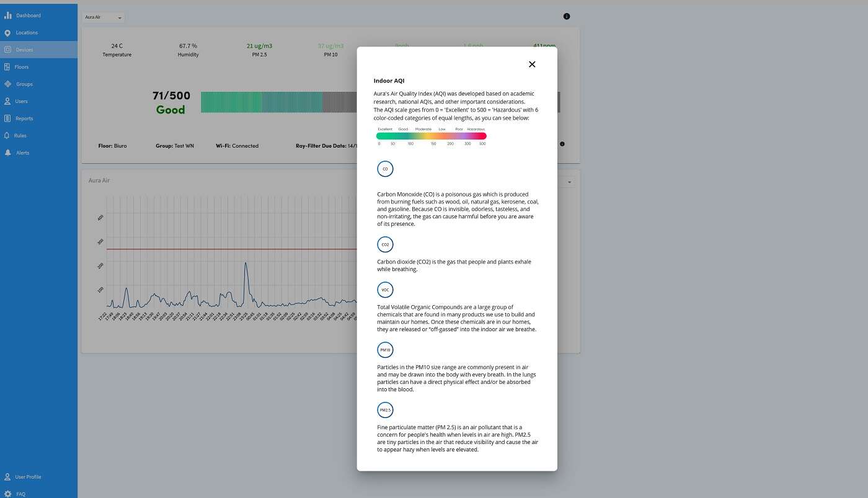The width and height of the screenshot is (868, 498).
Task: Open the FAQ link
Action: (20, 494)
